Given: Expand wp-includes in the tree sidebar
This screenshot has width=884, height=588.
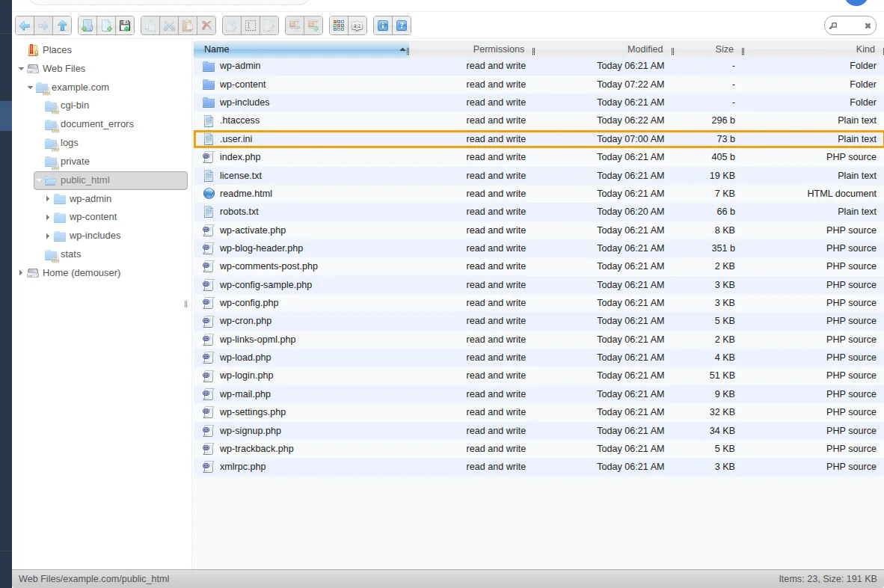Looking at the screenshot, I should tap(48, 236).
